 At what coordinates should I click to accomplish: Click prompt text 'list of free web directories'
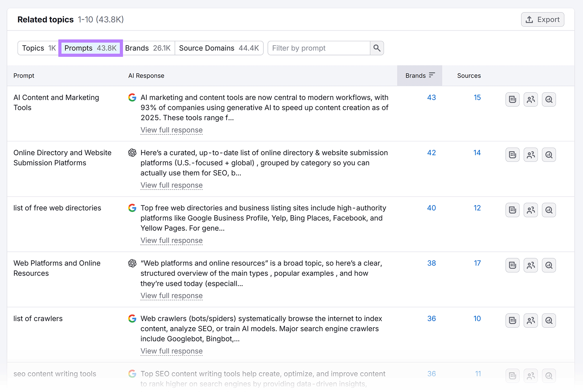click(57, 208)
